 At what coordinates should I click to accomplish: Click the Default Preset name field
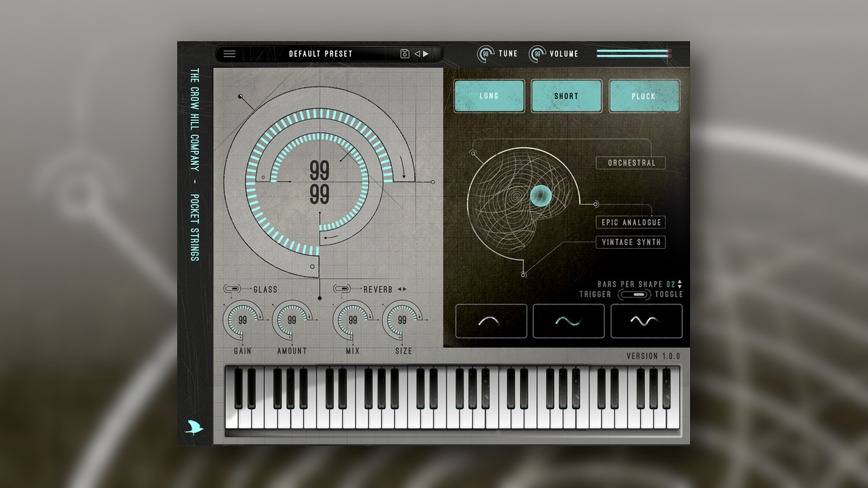[x=320, y=53]
